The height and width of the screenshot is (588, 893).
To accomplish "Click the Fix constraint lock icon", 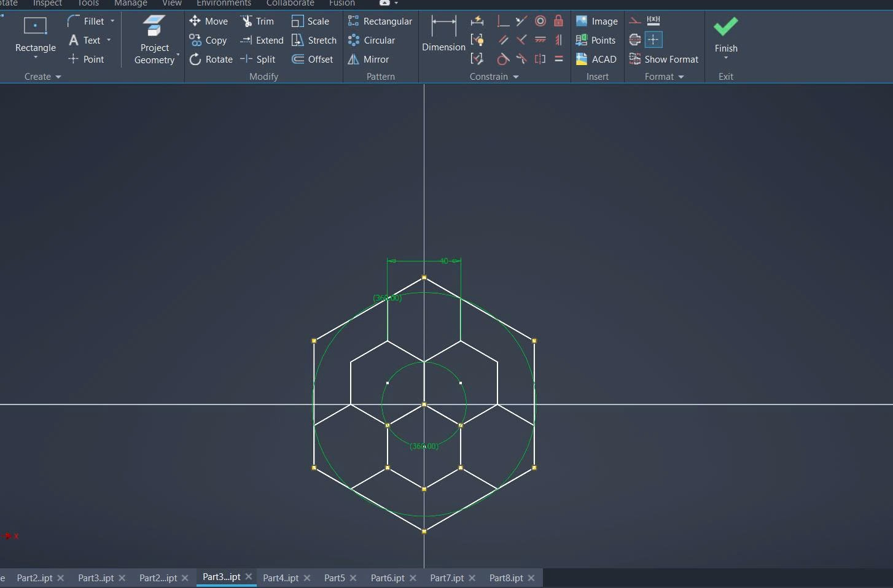I will click(558, 21).
